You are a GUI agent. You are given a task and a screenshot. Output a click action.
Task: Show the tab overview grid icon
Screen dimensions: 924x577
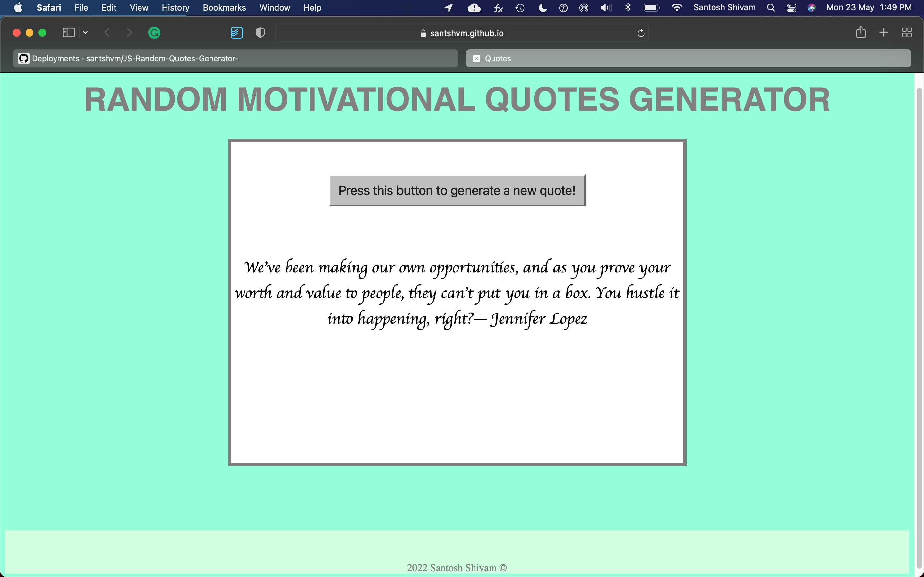click(x=907, y=32)
